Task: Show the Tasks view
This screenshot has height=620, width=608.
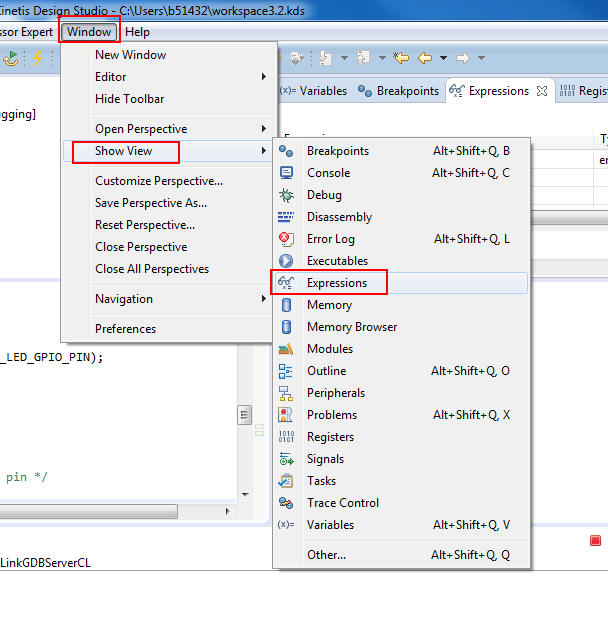Action: pyautogui.click(x=401, y=481)
